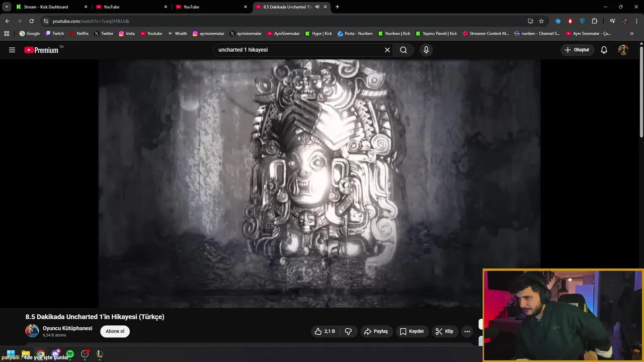Show hidden bookmarks with the double chevron
The height and width of the screenshot is (362, 644).
click(x=632, y=34)
